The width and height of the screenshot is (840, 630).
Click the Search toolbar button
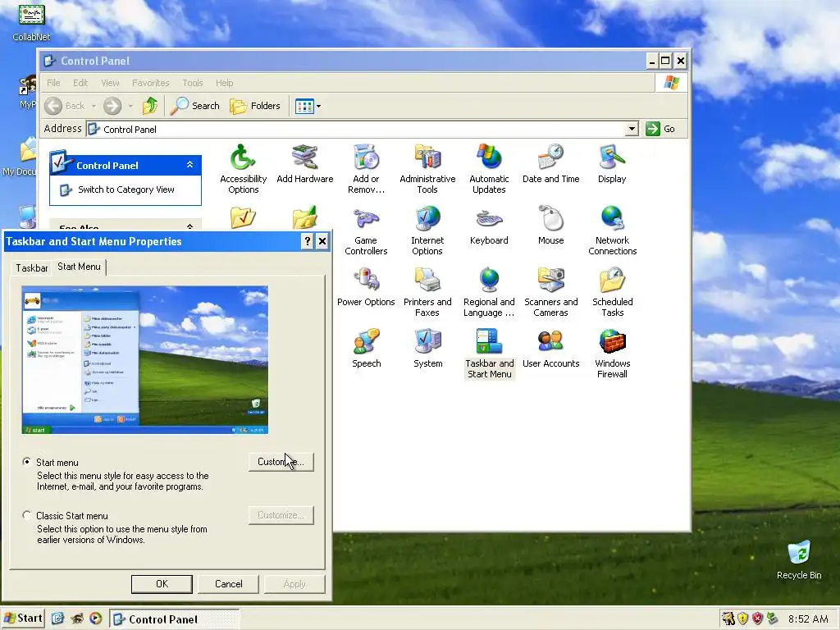tap(195, 106)
